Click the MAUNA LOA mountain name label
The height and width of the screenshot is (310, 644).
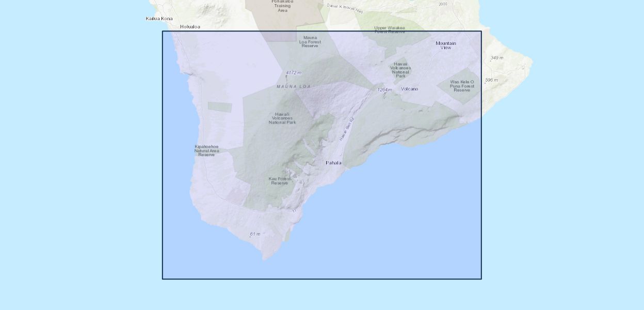[x=294, y=86]
